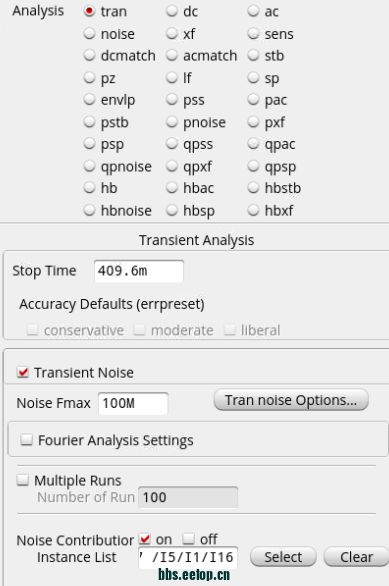Clear the Instance List
Viewport: 389px width, 586px height.
(356, 557)
